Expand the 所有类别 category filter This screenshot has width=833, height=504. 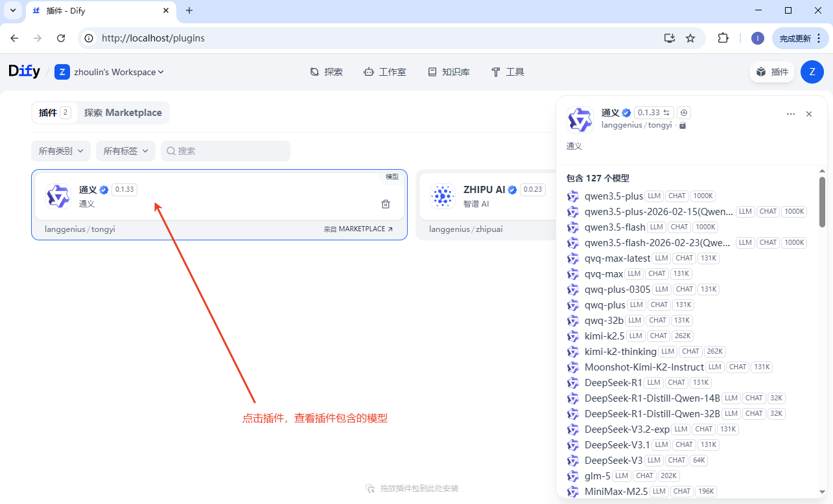[61, 151]
